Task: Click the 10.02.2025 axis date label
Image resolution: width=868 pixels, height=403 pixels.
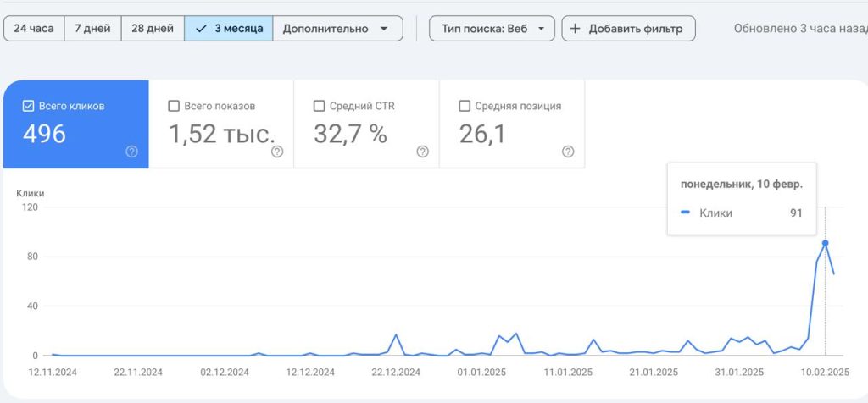Action: (x=826, y=372)
